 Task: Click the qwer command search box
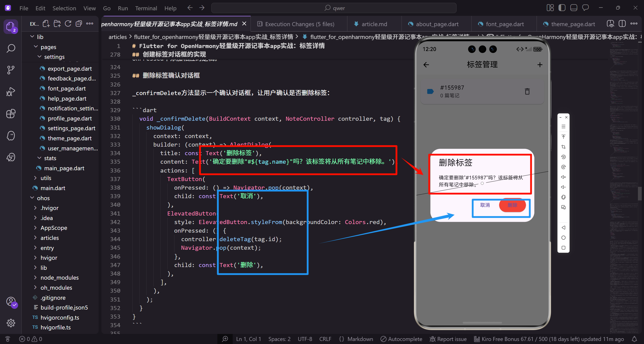pos(334,8)
